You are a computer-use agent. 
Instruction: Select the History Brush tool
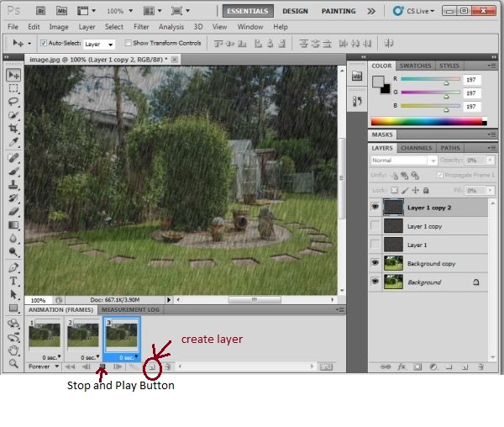(x=13, y=198)
